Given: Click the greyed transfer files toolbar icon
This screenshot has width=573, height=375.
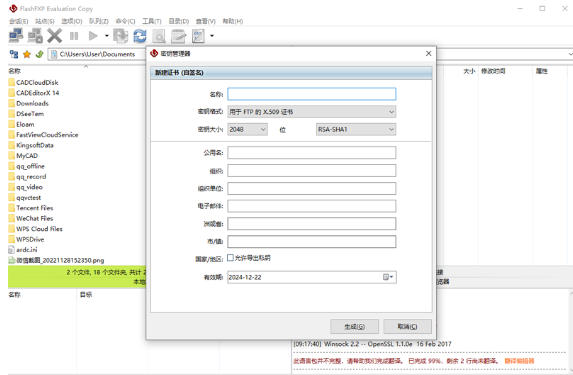Looking at the screenshot, I should coord(120,35).
